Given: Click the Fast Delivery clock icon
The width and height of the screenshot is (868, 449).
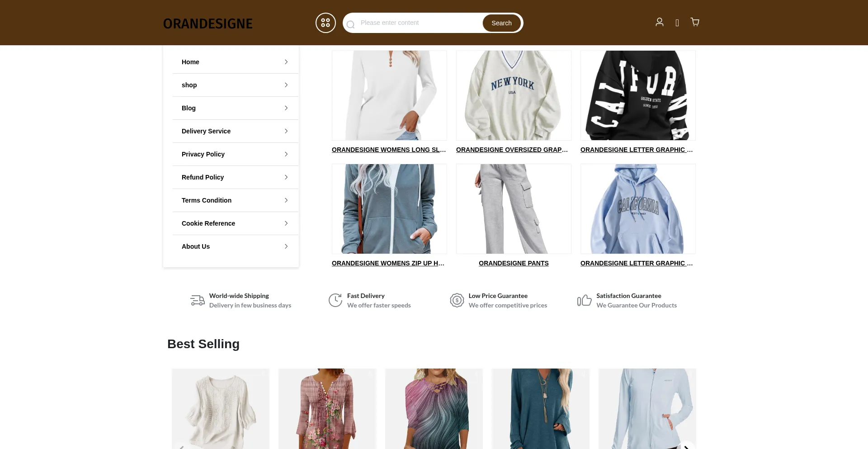Looking at the screenshot, I should pyautogui.click(x=335, y=300).
